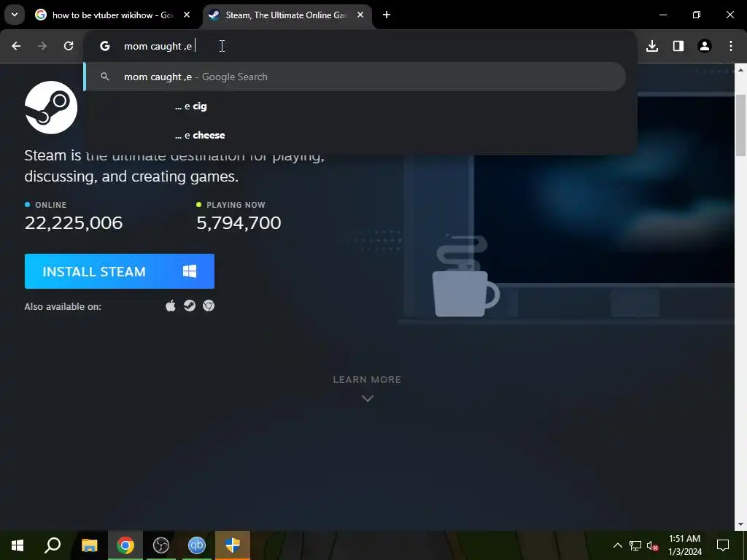Screen dimensions: 747x560
Task: Click the INSTALL STEAM button
Action: point(120,271)
